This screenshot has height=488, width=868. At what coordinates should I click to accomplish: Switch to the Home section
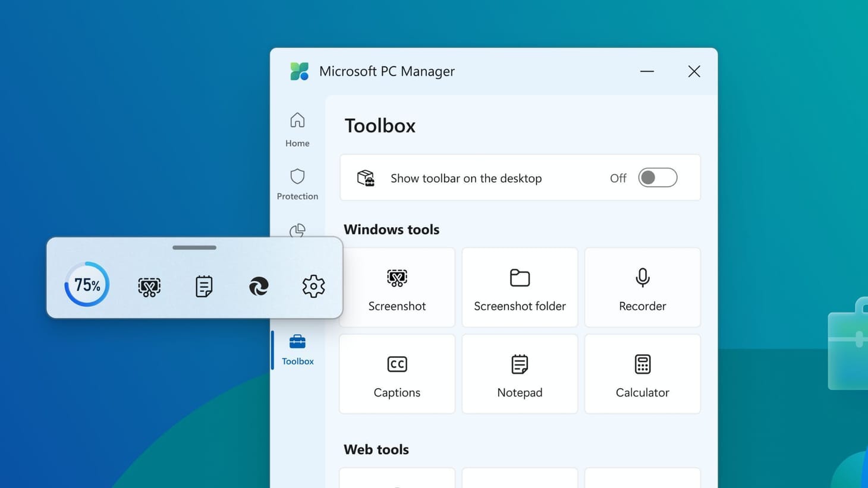pyautogui.click(x=297, y=128)
